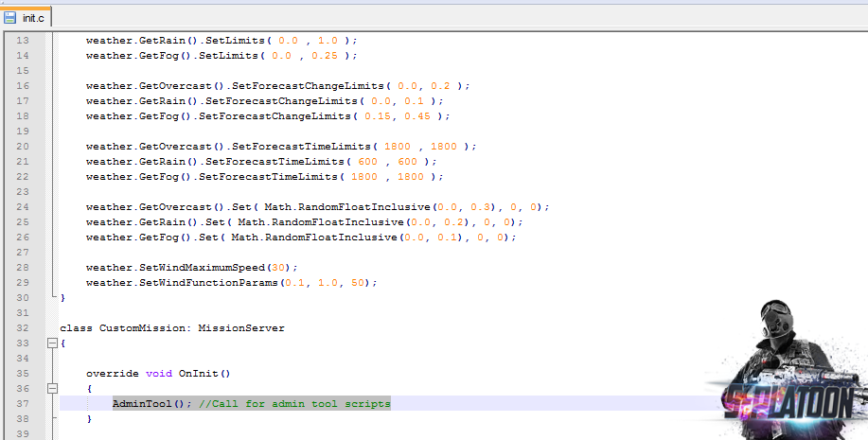The height and width of the screenshot is (440, 868).
Task: Select the init.c file tab
Action: pyautogui.click(x=26, y=17)
